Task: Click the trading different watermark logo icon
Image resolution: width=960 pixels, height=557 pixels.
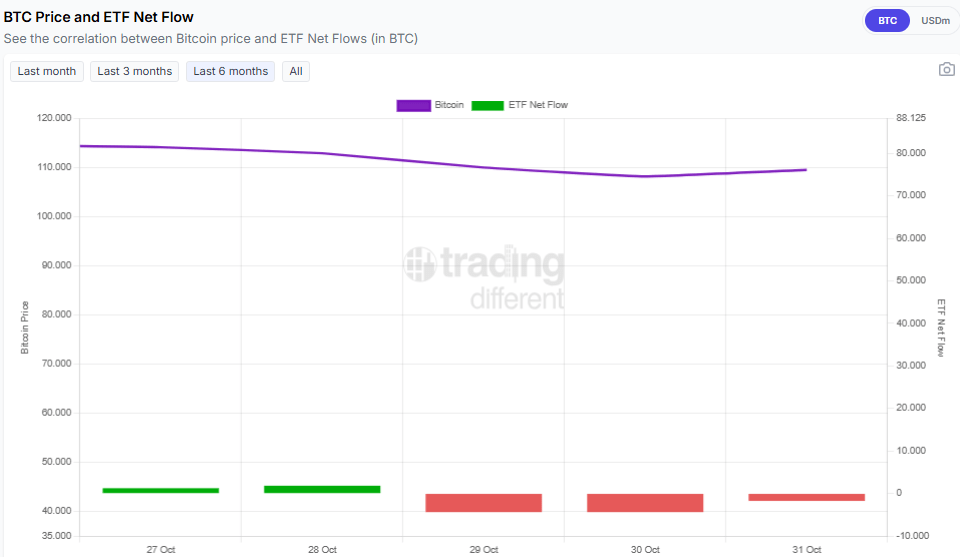Action: (x=419, y=264)
